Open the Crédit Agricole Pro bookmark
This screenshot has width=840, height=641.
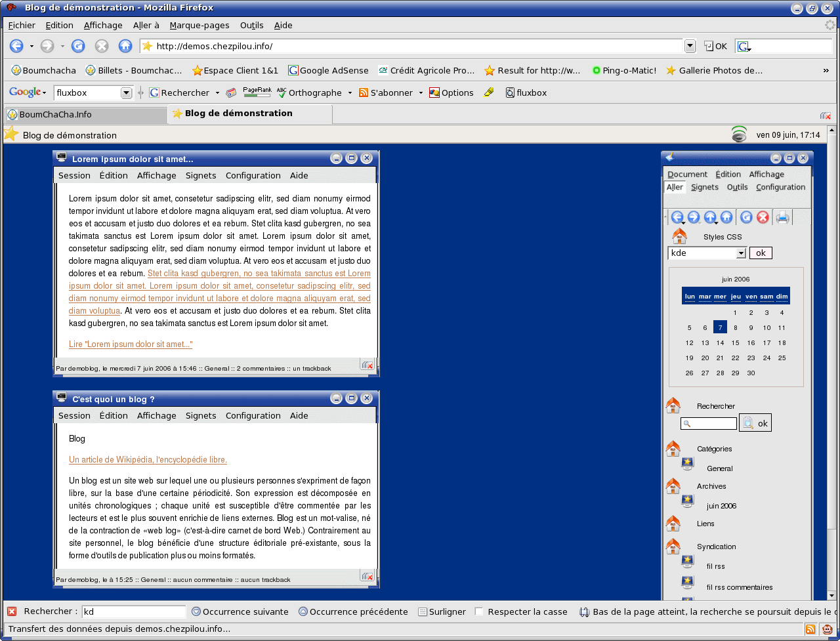point(427,70)
